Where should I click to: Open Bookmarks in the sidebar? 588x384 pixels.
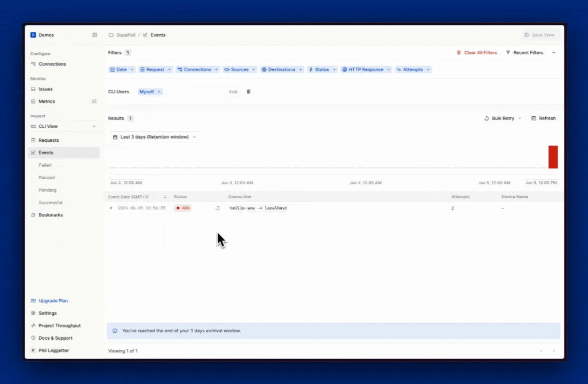[x=51, y=215]
